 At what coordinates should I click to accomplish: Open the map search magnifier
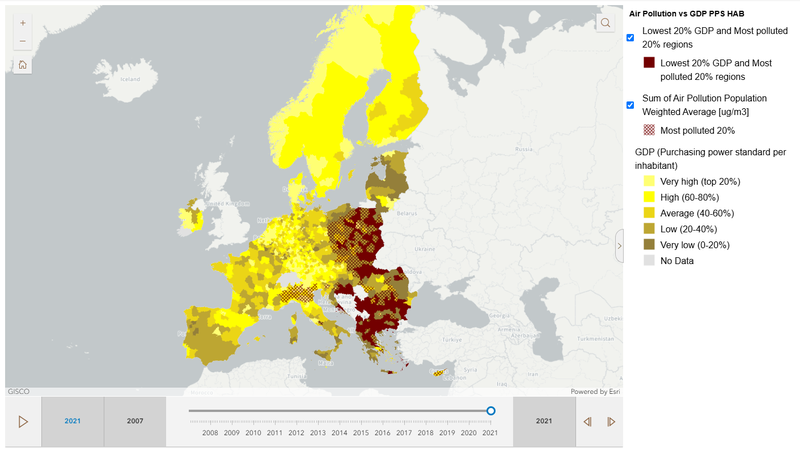[606, 23]
